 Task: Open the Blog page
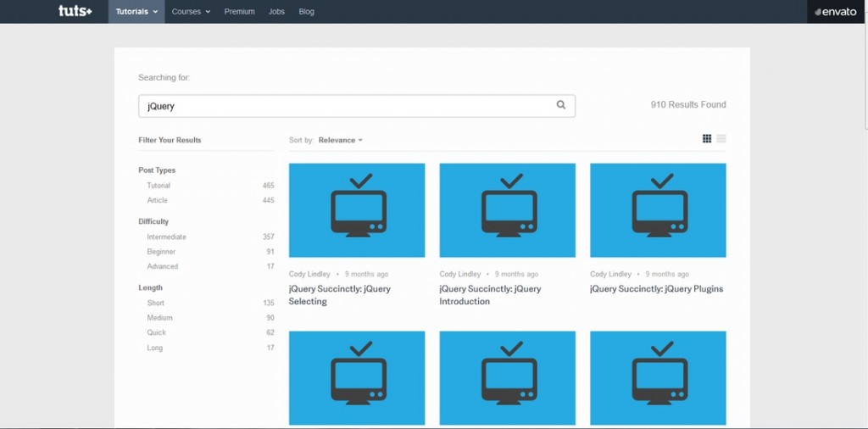pos(306,12)
